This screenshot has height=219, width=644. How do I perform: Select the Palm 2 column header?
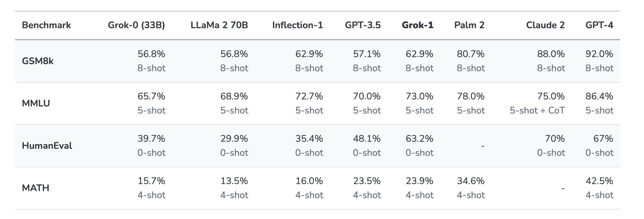(469, 25)
